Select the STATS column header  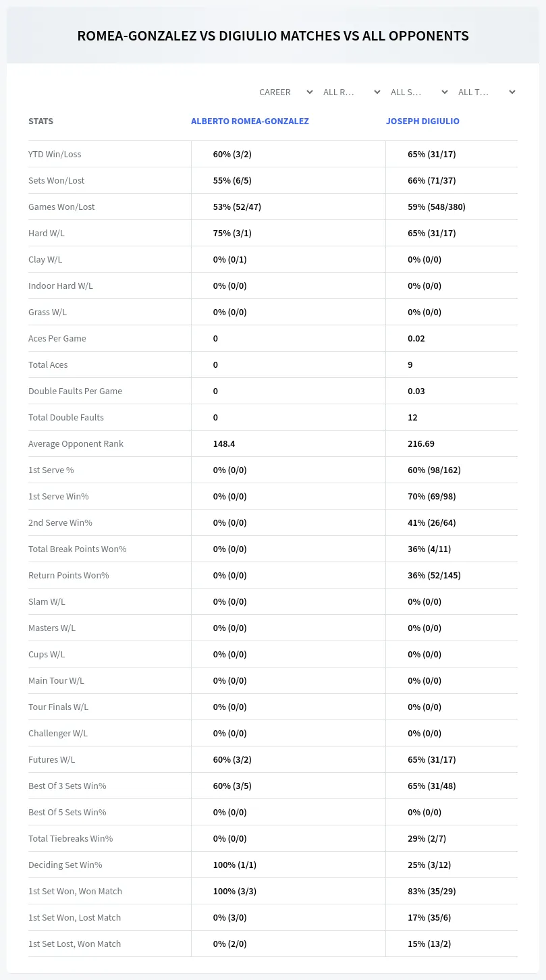[40, 121]
